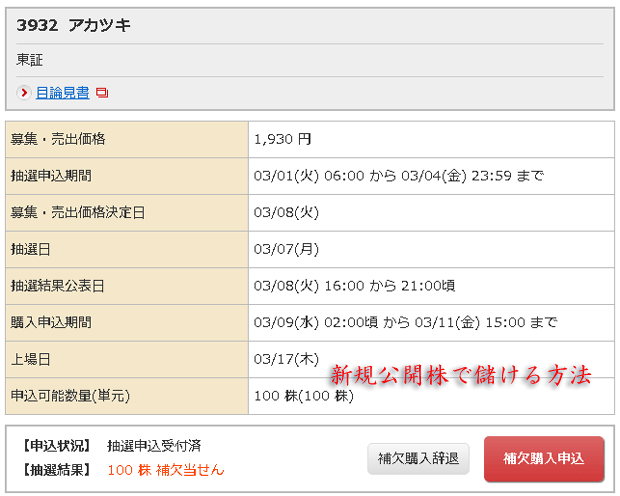Click the red arrow icon beside 目論見書
The width and height of the screenshot is (620, 496).
click(x=24, y=93)
